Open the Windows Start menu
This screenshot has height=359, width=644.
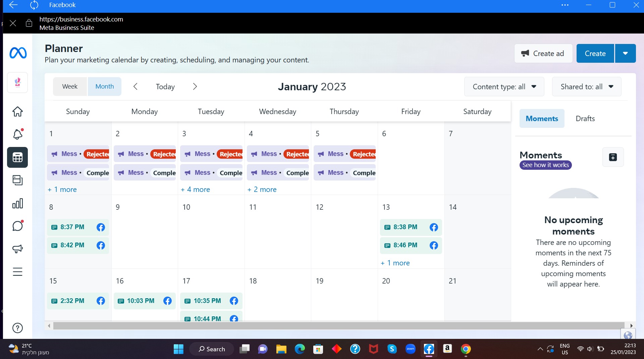178,349
